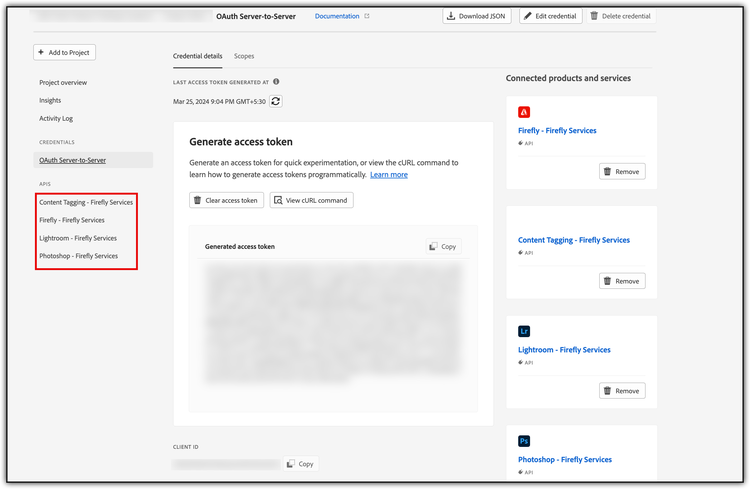
Task: Click Edit credential button
Action: click(x=551, y=16)
